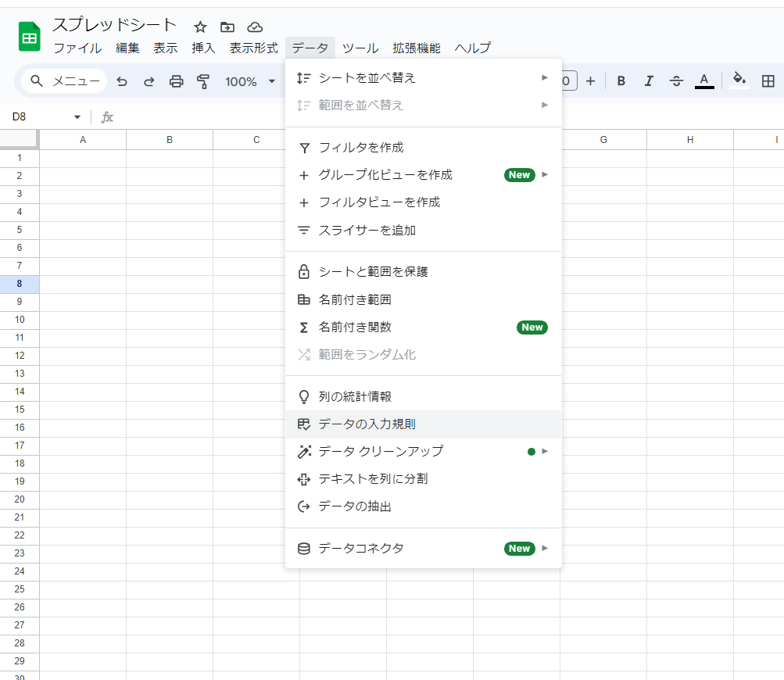Click the undo arrow icon
784x680 pixels.
tap(122, 81)
